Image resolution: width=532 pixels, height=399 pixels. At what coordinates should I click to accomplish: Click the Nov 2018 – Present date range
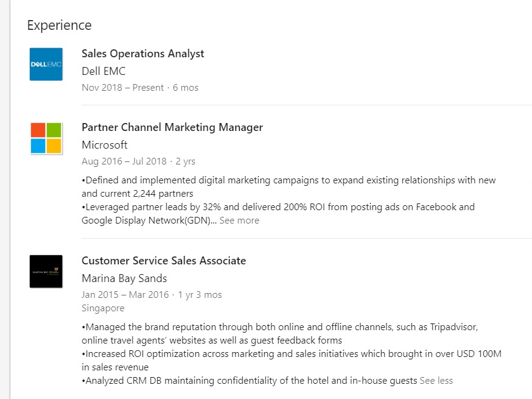[x=122, y=88]
